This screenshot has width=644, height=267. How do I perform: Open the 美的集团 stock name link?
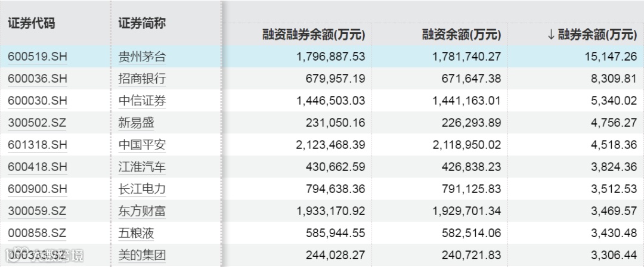coord(142,256)
